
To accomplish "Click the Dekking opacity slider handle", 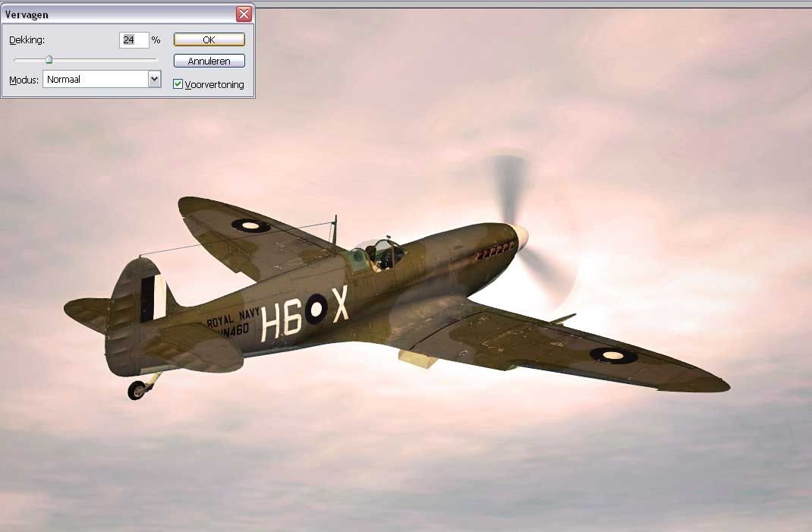I will [49, 59].
